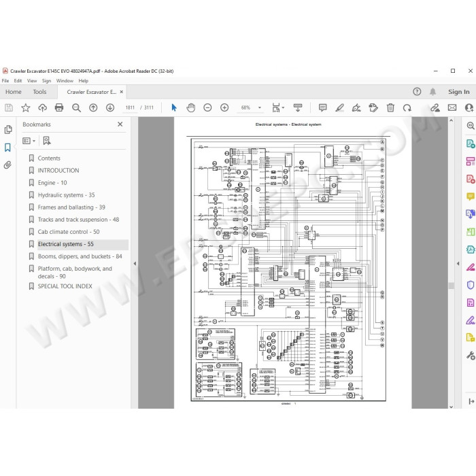Image resolution: width=476 pixels, height=476 pixels.
Task: Click the stamp tool icon
Action: click(373, 107)
